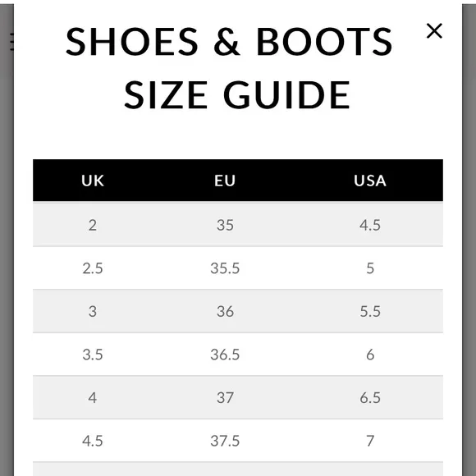Close the size guide popup
476x476 pixels.
click(x=434, y=30)
